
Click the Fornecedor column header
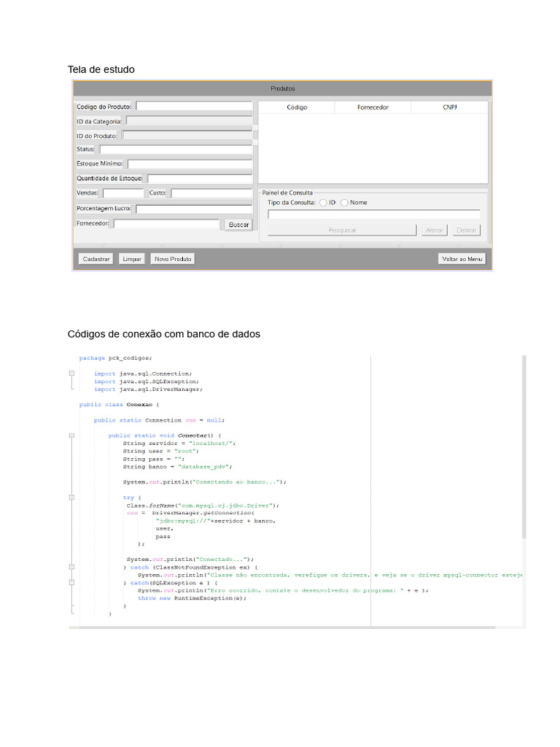click(373, 107)
